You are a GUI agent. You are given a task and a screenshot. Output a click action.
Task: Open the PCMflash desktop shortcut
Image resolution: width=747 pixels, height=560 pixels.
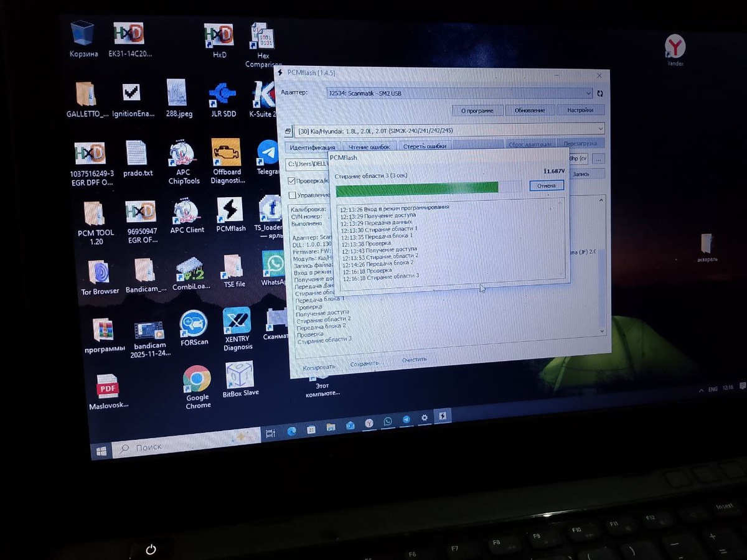pyautogui.click(x=230, y=215)
